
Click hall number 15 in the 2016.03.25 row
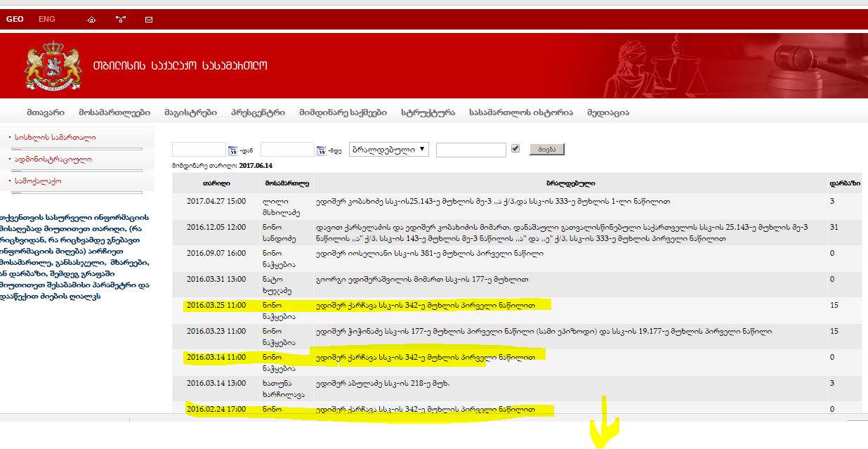[834, 305]
